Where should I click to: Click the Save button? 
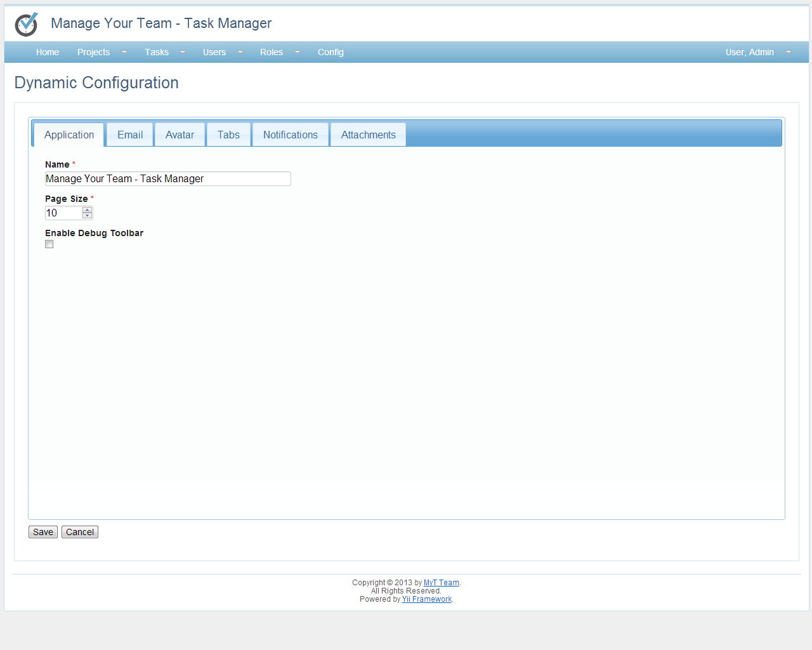43,532
